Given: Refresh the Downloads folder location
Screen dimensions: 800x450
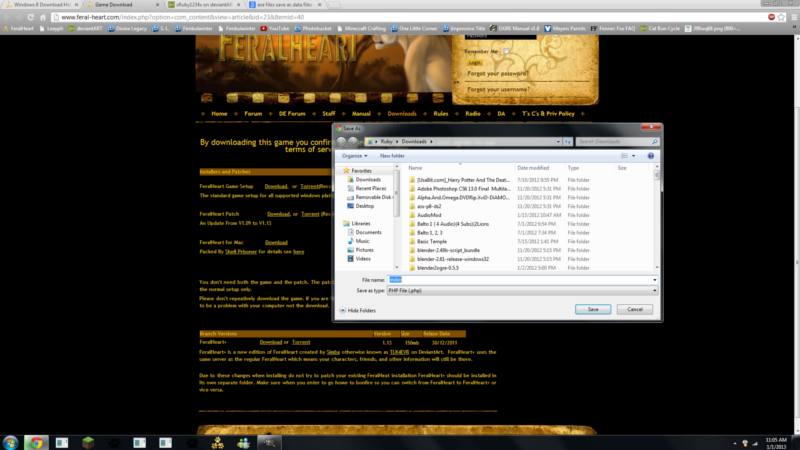Looking at the screenshot, I should coord(567,141).
